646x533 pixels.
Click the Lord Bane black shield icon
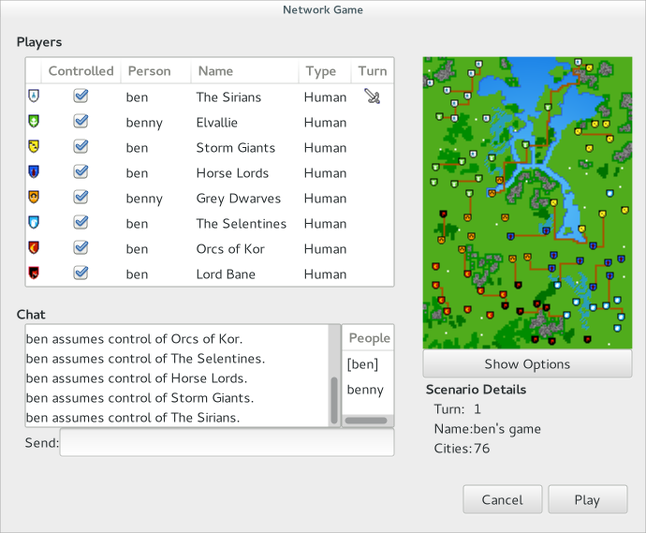click(x=33, y=273)
